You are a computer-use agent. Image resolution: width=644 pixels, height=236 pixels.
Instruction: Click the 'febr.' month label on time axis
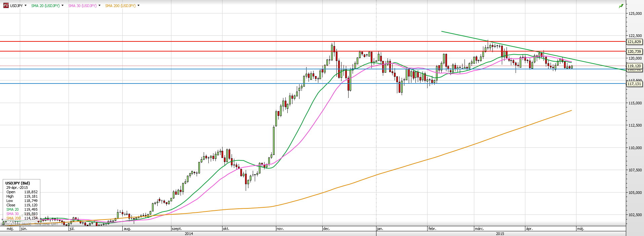tap(432, 229)
